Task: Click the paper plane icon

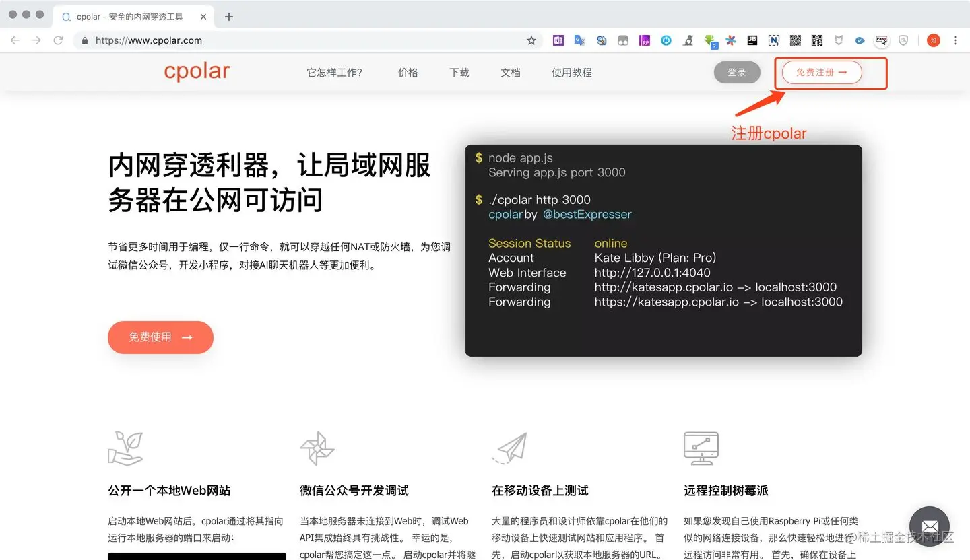Action: tap(509, 448)
